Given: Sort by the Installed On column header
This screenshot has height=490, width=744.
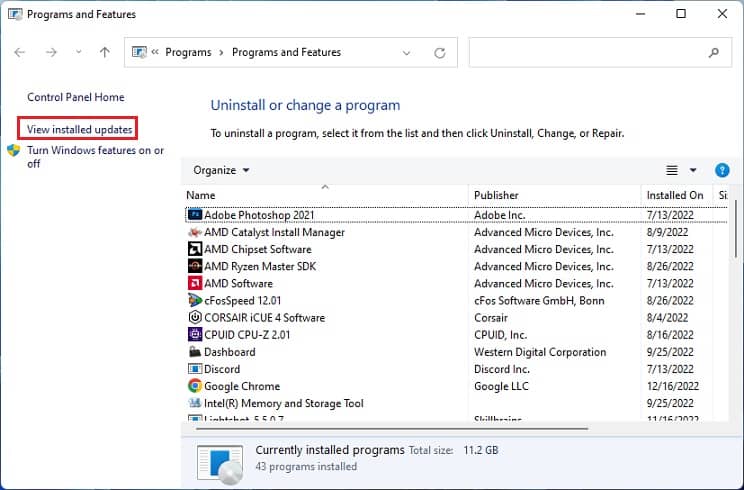Looking at the screenshot, I should [x=675, y=195].
